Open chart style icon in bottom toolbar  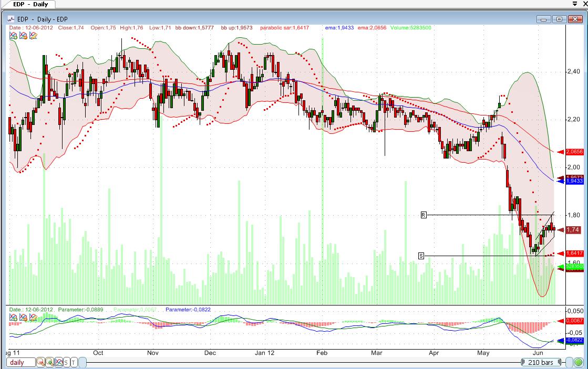pyautogui.click(x=58, y=362)
